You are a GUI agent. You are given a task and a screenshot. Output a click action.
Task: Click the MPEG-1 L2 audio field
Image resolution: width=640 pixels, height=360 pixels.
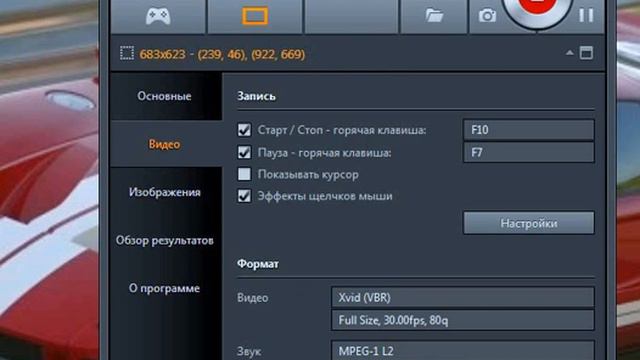click(x=462, y=350)
